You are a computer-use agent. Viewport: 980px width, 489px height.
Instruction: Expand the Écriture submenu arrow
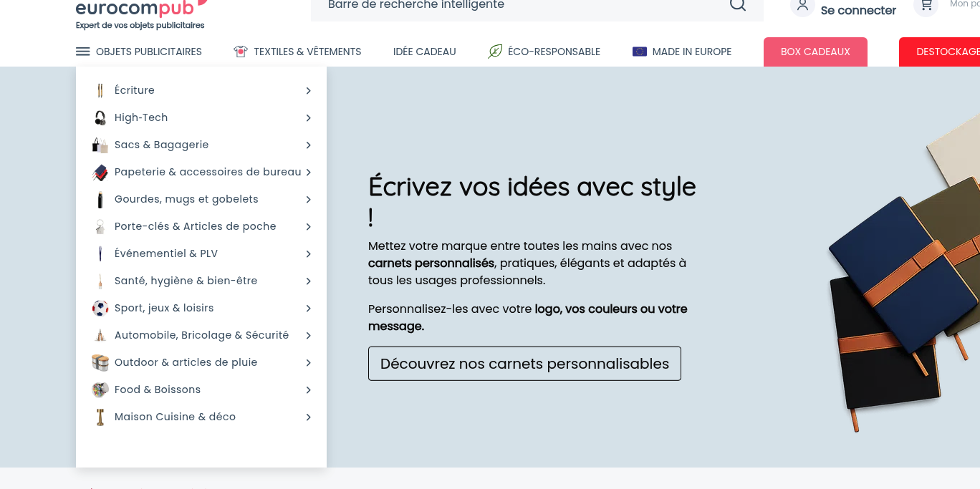[x=308, y=90]
